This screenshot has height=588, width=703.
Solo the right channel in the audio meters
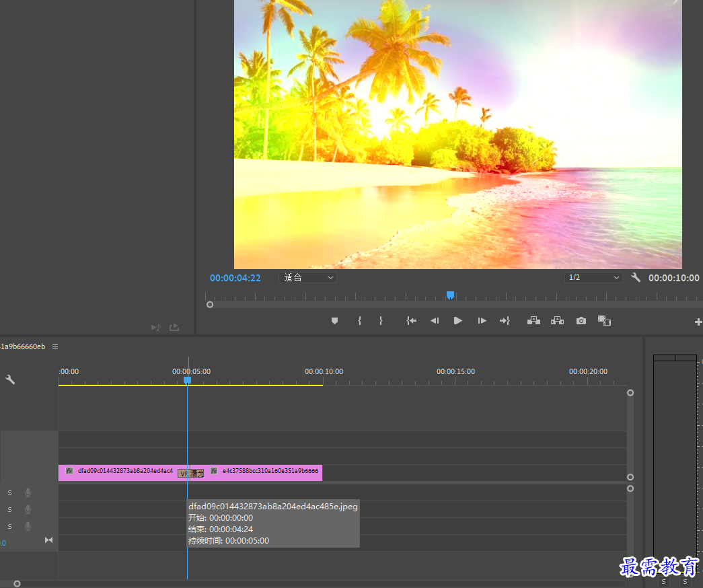tap(685, 582)
